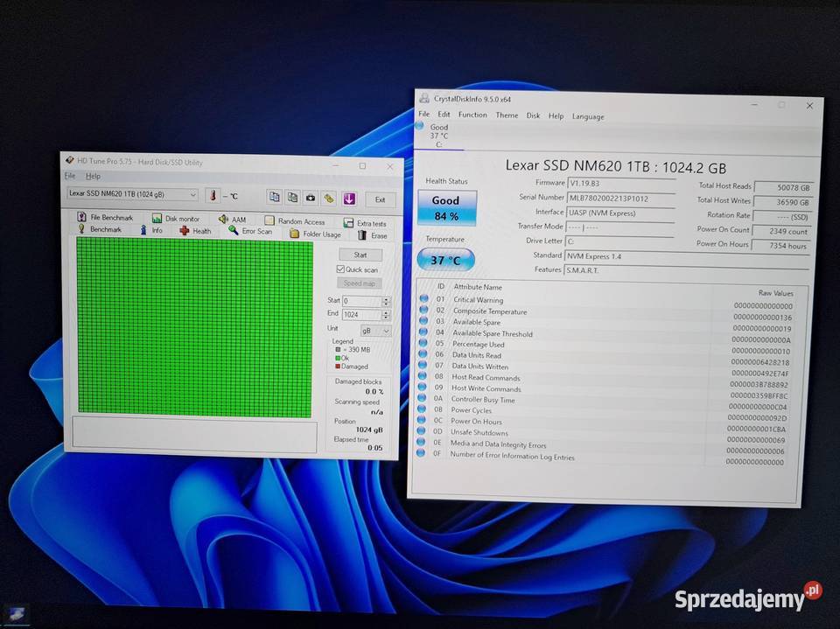Switch to the Random Access tab
This screenshot has width=840, height=629.
point(295,220)
